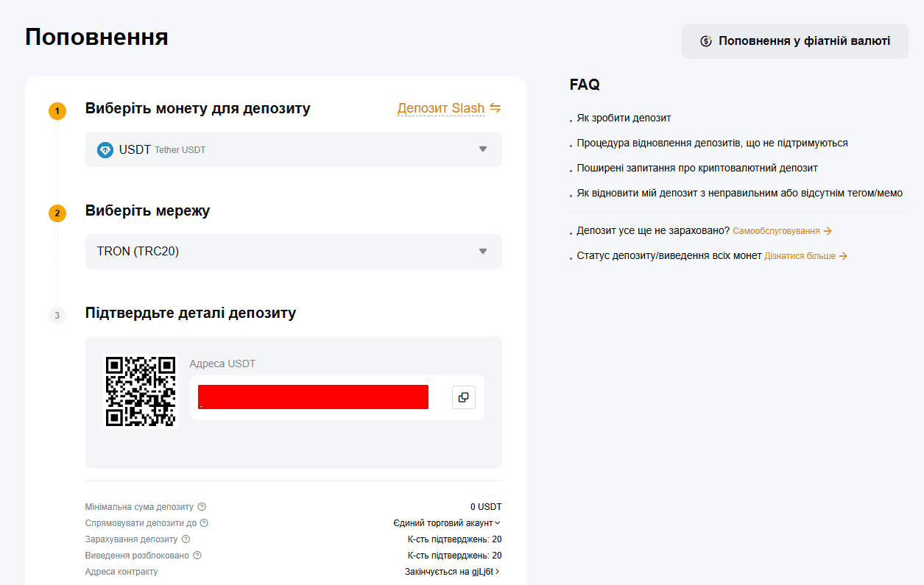Viewport: 924px width, 585px height.
Task: Click the USDT Tether coin logo
Action: (x=105, y=149)
